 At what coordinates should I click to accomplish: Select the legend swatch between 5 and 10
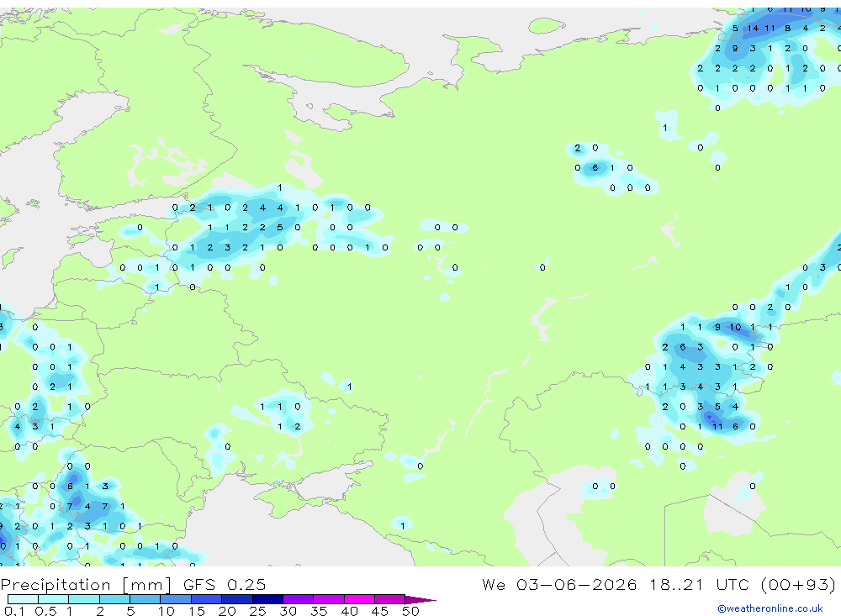(145, 599)
